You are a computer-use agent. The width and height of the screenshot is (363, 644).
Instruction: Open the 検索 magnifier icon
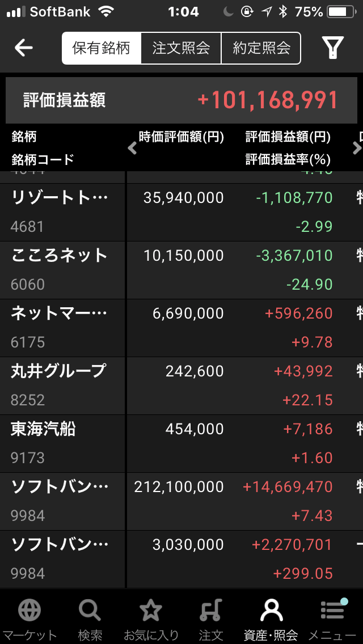[x=90, y=611]
